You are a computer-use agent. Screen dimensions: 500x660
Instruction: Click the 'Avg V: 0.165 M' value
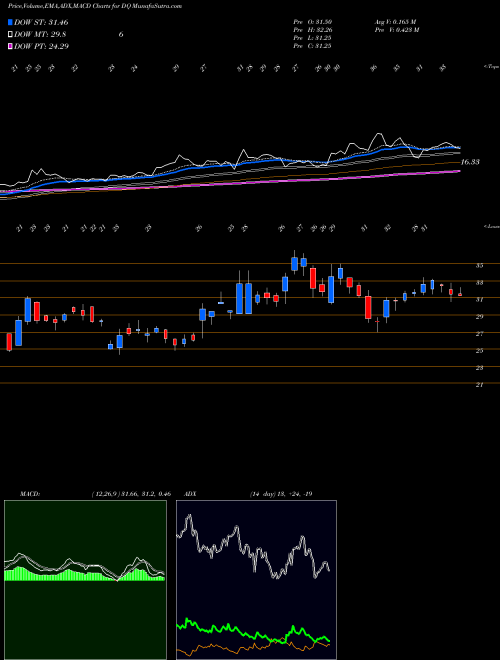click(395, 21)
